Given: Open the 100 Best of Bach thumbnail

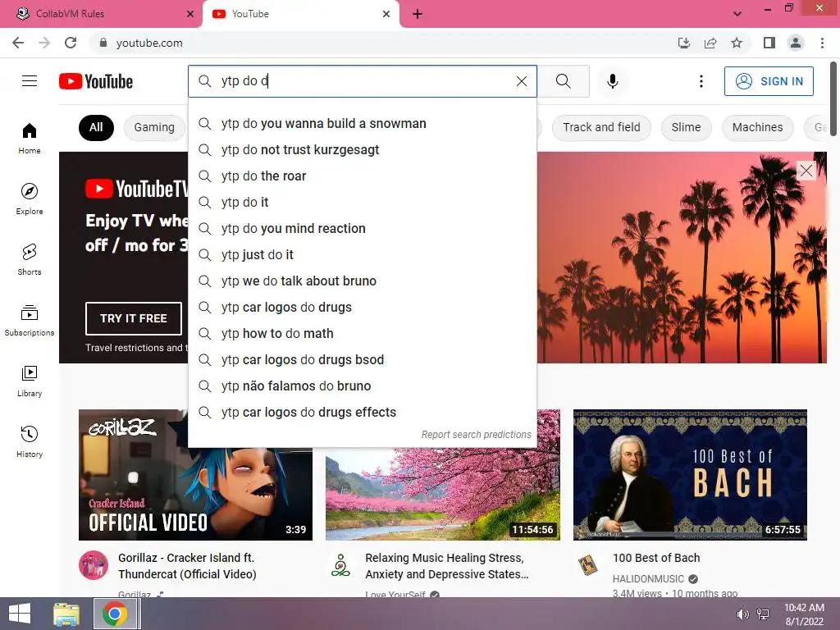Looking at the screenshot, I should click(x=690, y=475).
